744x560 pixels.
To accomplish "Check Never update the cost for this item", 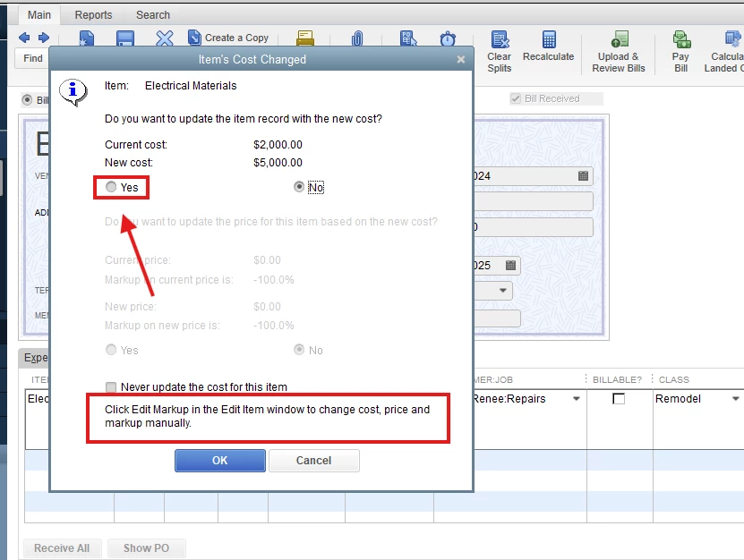I will point(111,387).
